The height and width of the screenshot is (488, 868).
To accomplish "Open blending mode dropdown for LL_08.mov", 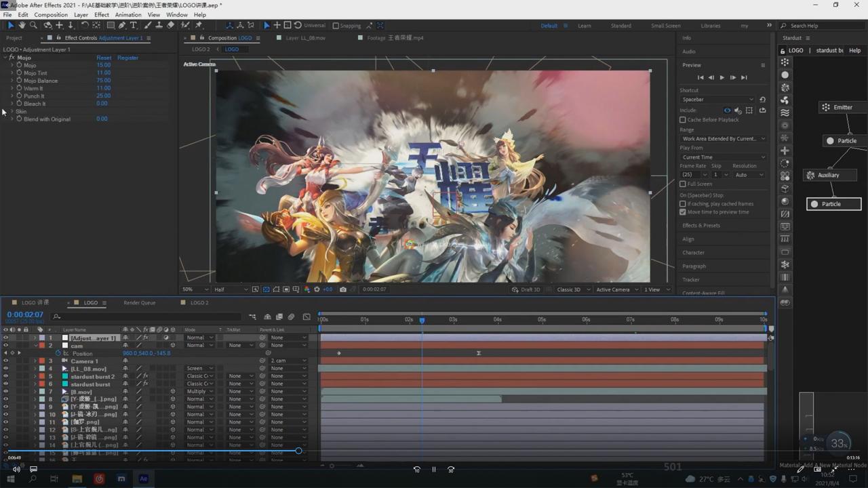I will tap(200, 369).
